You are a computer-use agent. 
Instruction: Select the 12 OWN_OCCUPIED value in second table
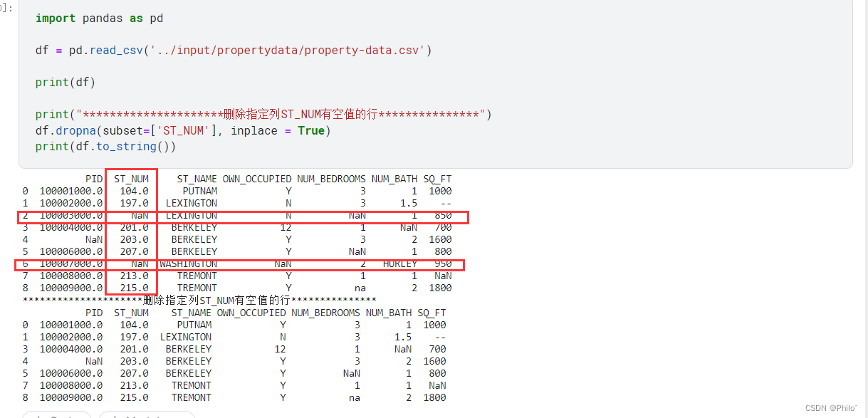[x=281, y=349]
